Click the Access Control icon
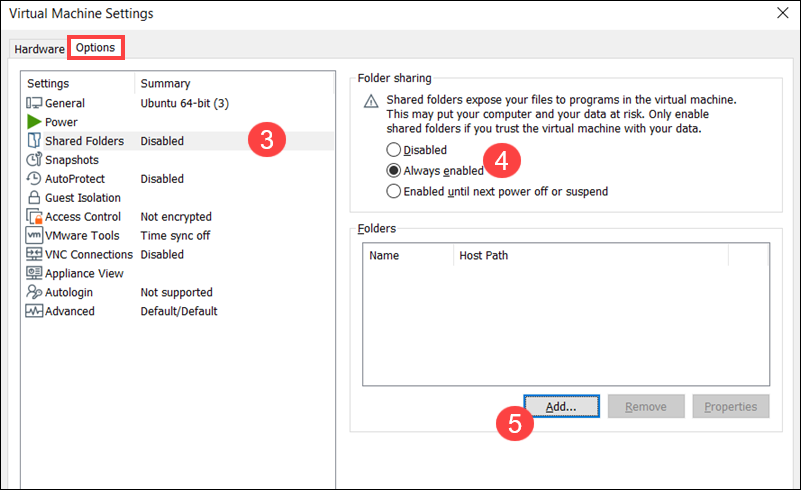The image size is (801, 490). coord(34,217)
